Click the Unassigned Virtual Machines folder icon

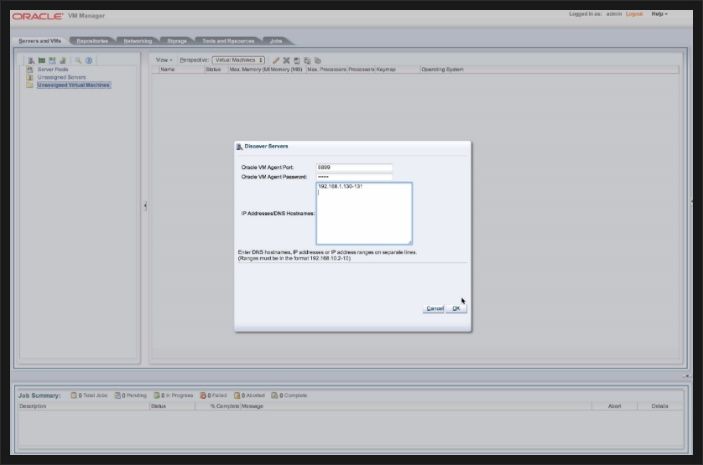[x=30, y=85]
